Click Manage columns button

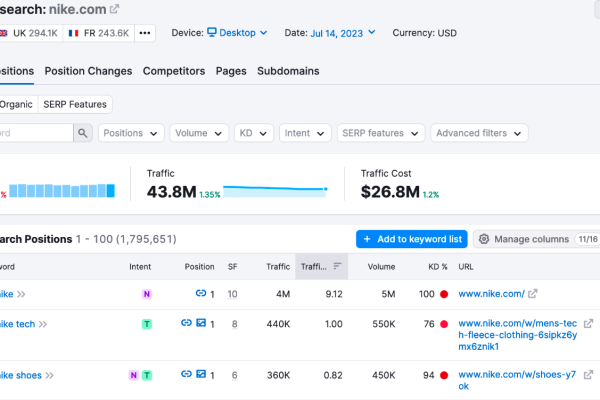click(536, 239)
